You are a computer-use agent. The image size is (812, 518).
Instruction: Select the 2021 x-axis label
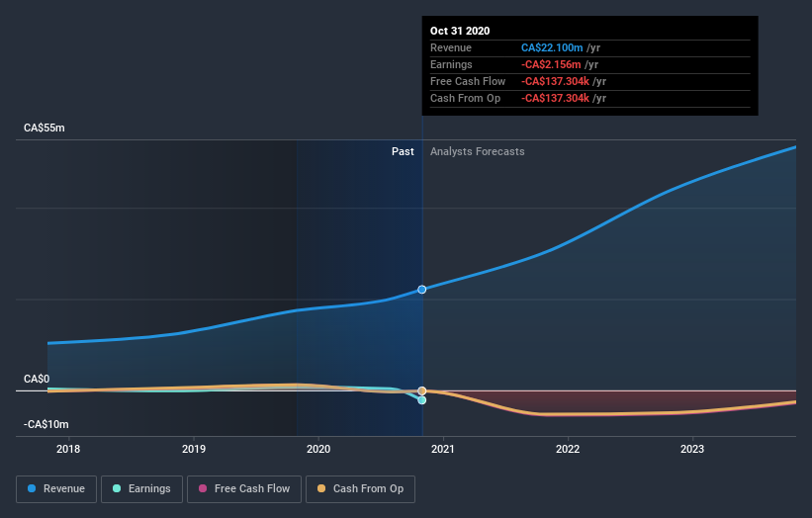coord(443,449)
